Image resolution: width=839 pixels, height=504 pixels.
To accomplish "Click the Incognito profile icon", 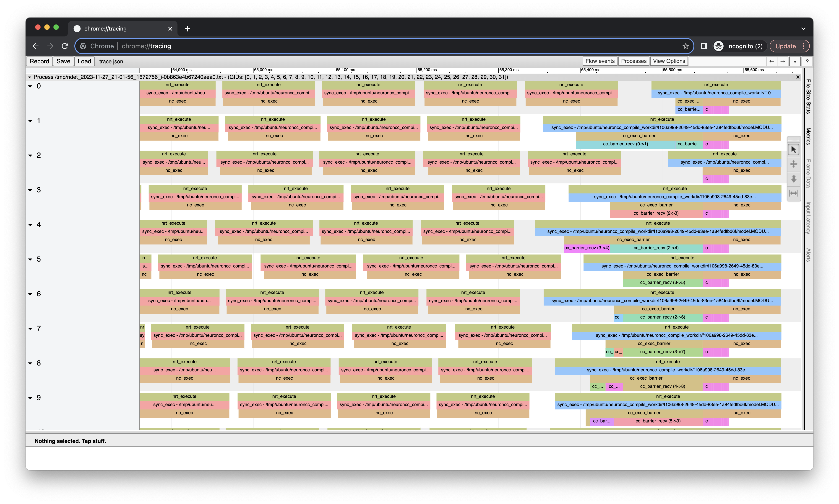I will (x=718, y=46).
